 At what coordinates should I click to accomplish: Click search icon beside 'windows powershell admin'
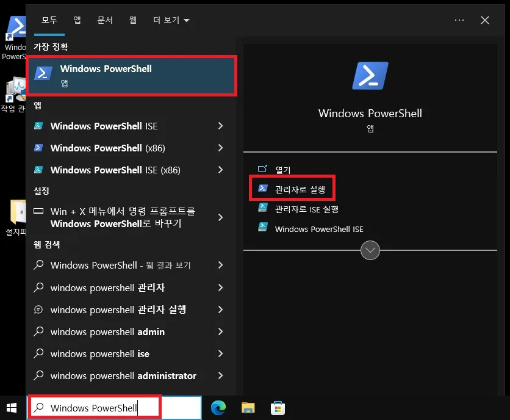point(38,331)
